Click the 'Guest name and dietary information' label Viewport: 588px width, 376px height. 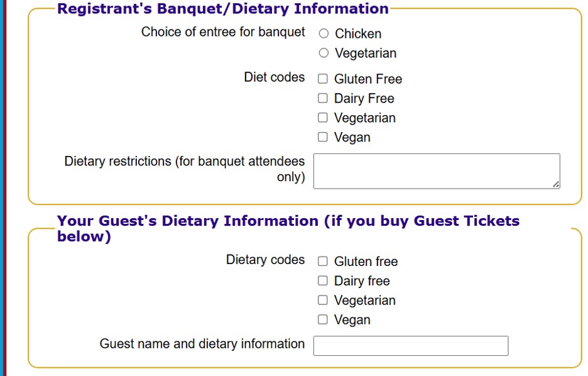(x=202, y=344)
